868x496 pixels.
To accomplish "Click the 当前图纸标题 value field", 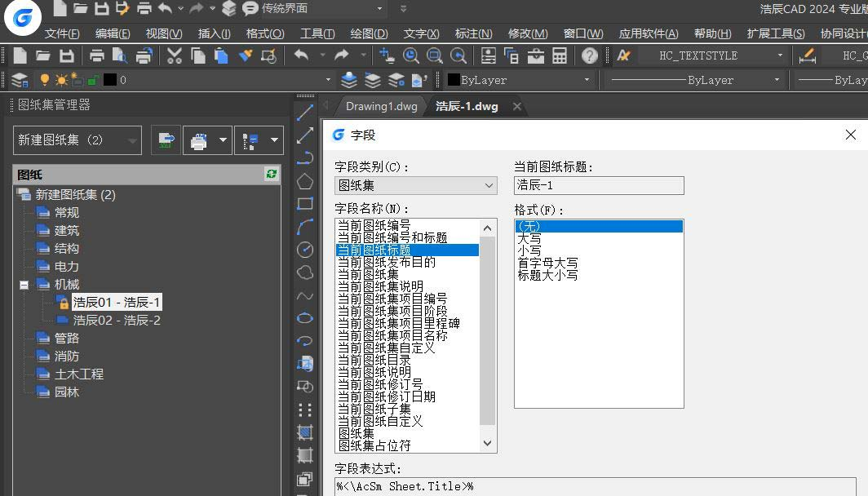I will (599, 185).
